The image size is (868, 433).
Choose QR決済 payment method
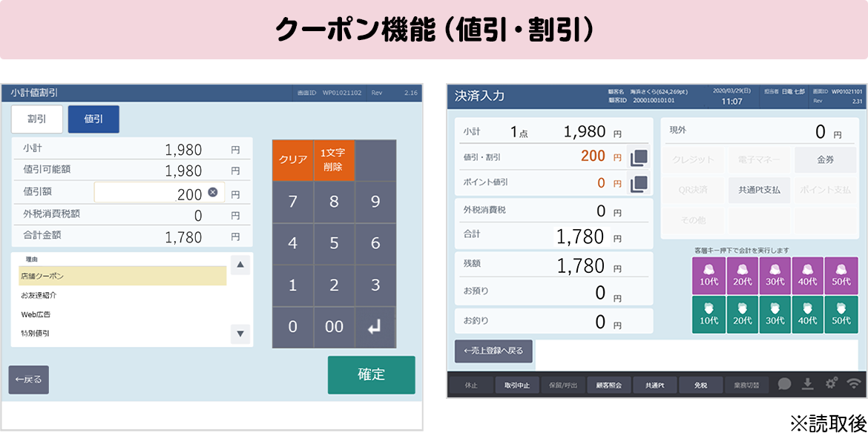click(x=692, y=190)
